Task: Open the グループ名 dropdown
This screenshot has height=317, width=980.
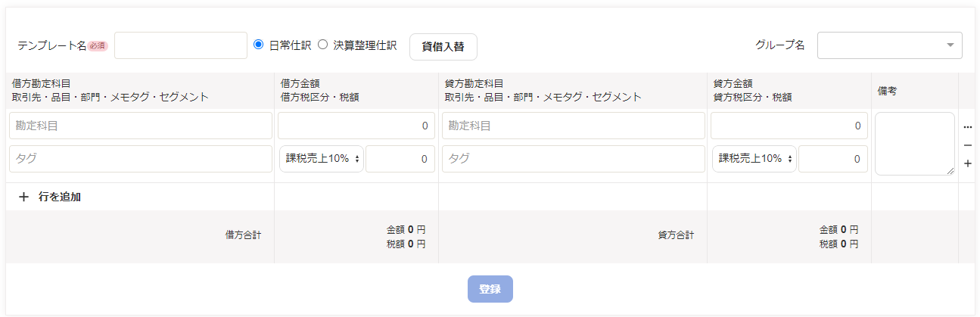Action: [x=890, y=45]
